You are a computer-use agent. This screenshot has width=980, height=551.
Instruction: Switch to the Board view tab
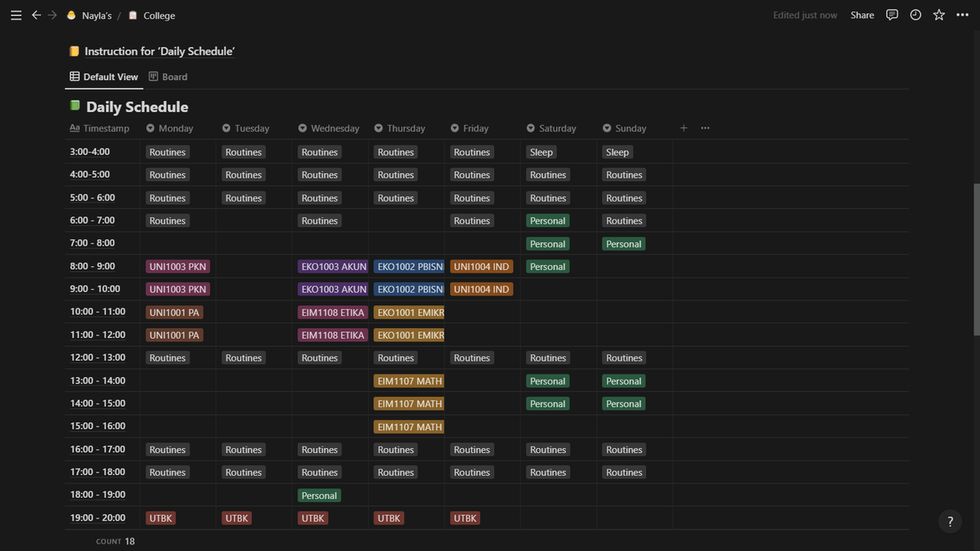pyautogui.click(x=168, y=77)
